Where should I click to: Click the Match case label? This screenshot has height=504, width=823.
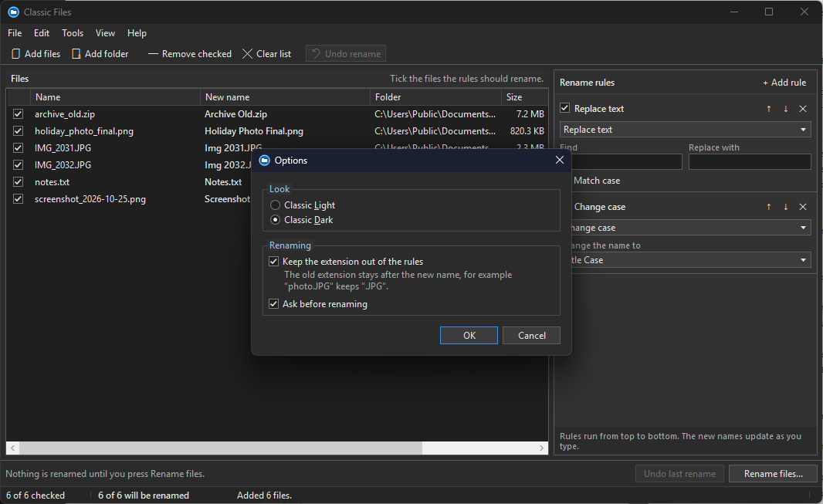597,181
